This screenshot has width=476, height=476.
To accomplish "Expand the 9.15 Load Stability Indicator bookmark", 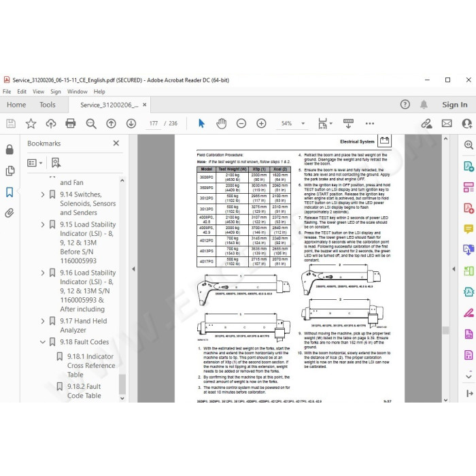I will tap(43, 224).
